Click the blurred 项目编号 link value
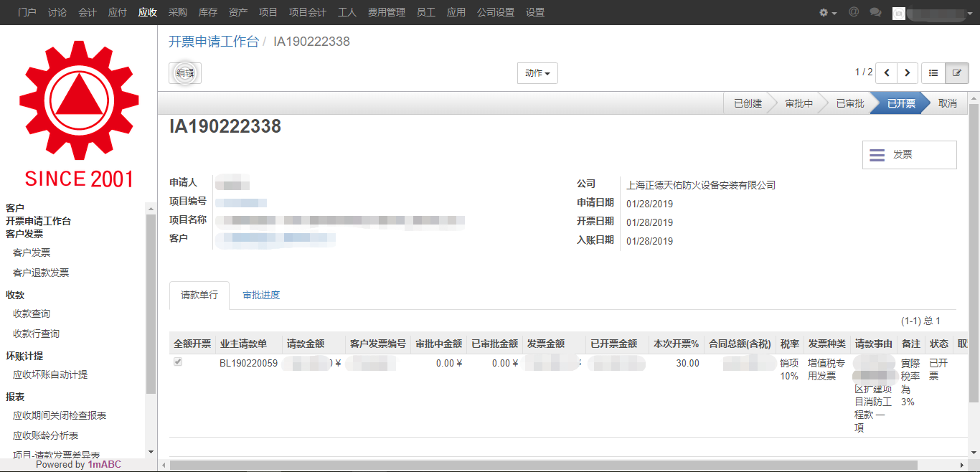 pyautogui.click(x=241, y=202)
